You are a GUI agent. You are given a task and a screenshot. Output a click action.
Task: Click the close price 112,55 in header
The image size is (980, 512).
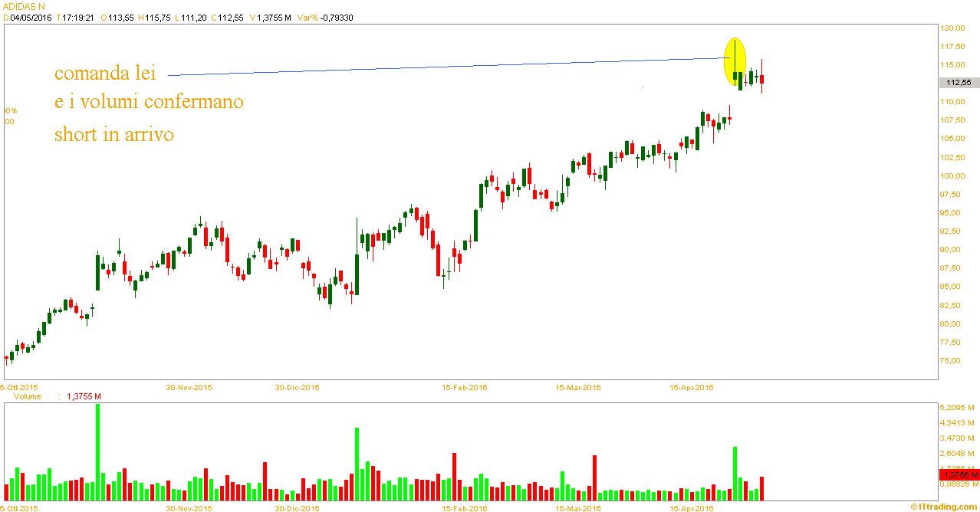(x=230, y=16)
